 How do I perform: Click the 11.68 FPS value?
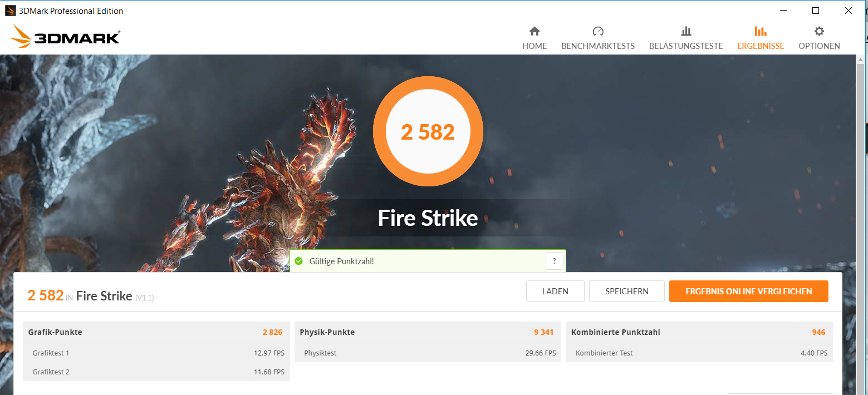[269, 372]
